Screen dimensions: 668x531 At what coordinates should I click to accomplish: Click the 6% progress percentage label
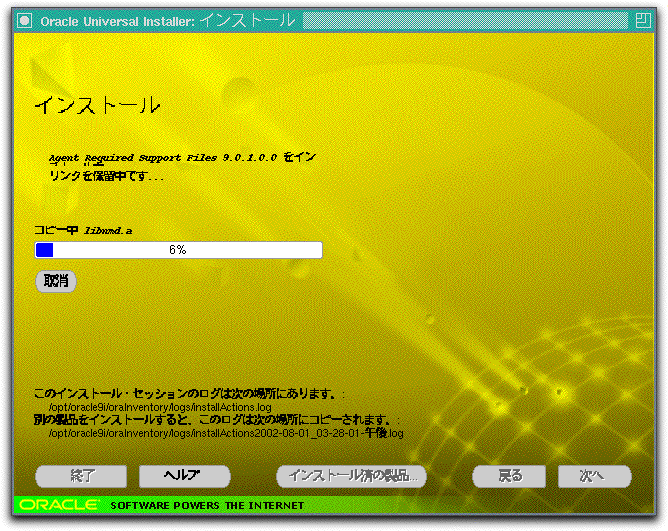[177, 250]
